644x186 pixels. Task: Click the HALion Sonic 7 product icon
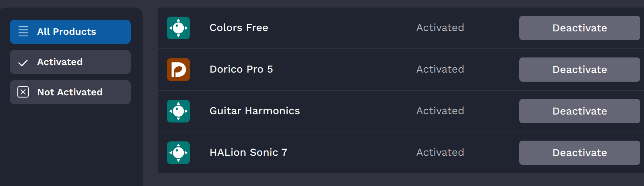[x=178, y=153]
